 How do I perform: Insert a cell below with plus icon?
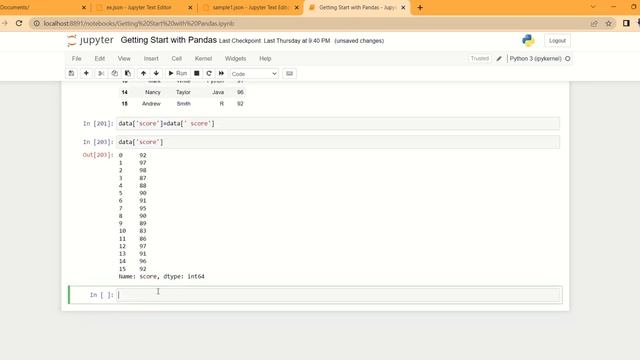pos(86,73)
